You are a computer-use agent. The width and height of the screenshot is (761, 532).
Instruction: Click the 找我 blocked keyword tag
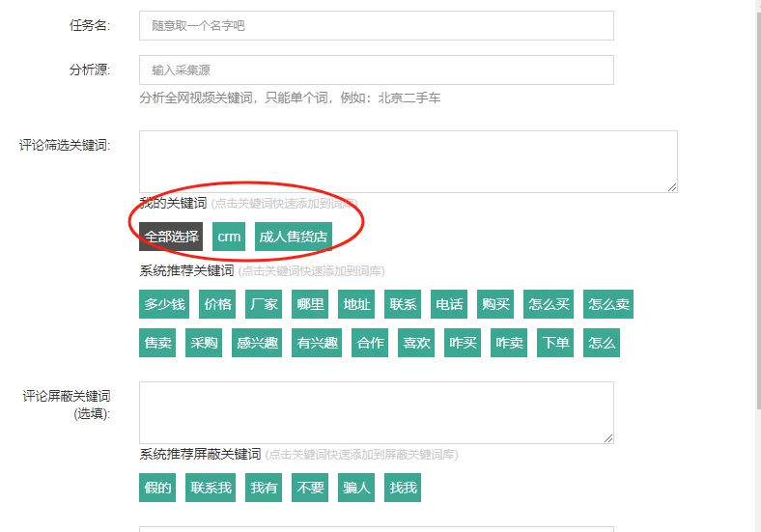coord(403,488)
